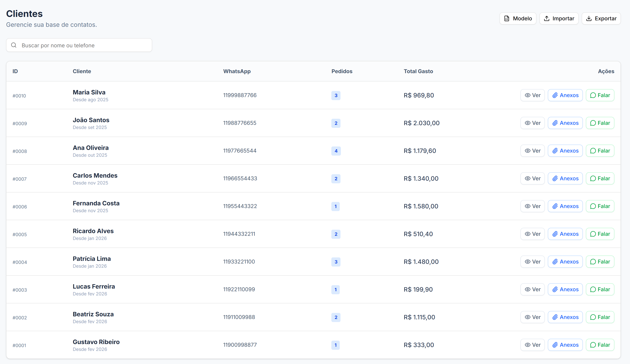
Task: Click Falar for Lucas Ferreira
Action: pyautogui.click(x=600, y=289)
